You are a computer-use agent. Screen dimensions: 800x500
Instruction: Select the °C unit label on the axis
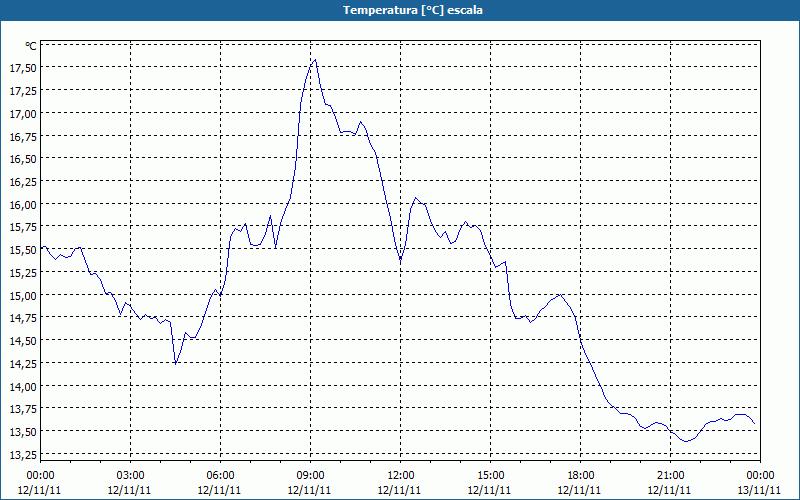[x=31, y=46]
